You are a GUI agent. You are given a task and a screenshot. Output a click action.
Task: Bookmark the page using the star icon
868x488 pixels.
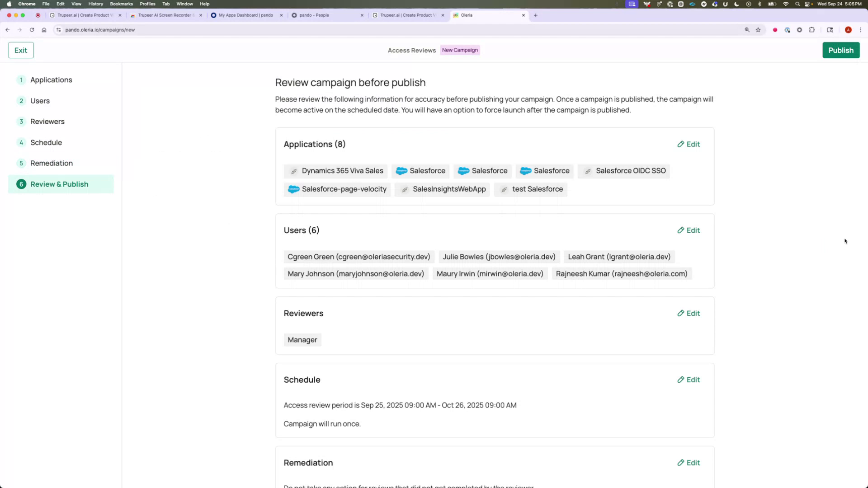[758, 30]
